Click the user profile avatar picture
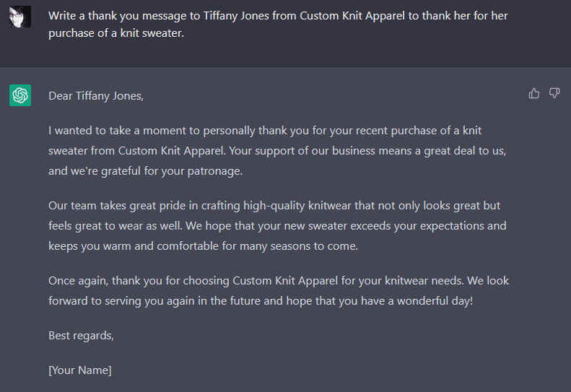 click(x=19, y=17)
